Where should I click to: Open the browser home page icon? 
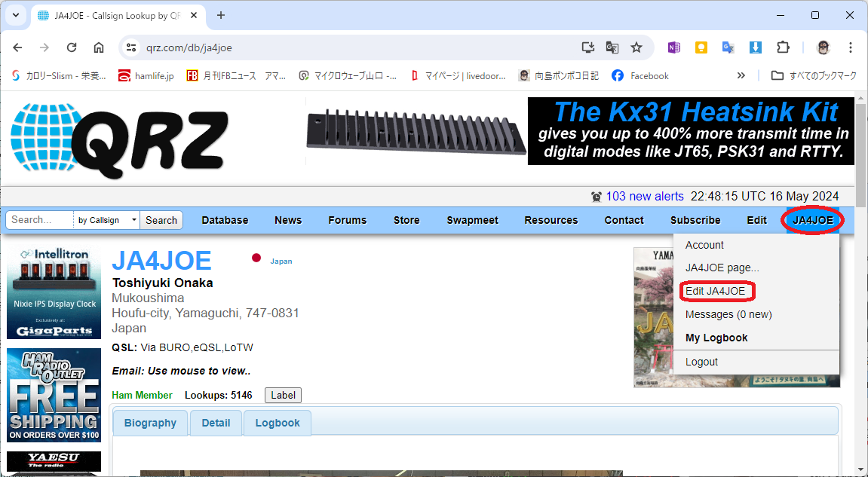[x=99, y=47]
